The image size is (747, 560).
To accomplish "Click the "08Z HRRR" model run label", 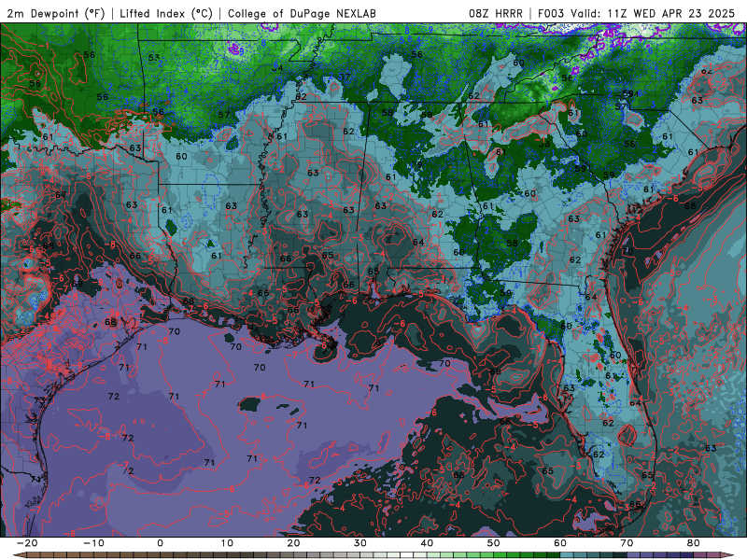I will click(496, 13).
